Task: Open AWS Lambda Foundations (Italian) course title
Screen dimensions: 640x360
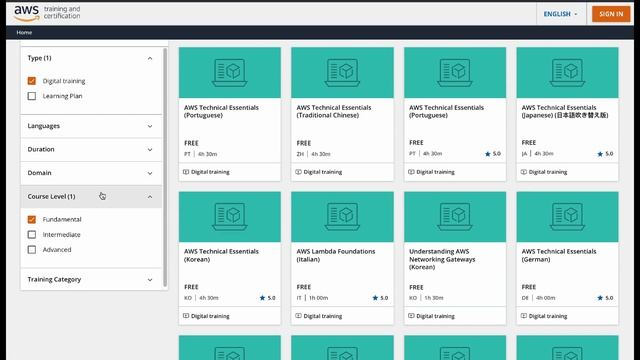Action: (x=336, y=255)
